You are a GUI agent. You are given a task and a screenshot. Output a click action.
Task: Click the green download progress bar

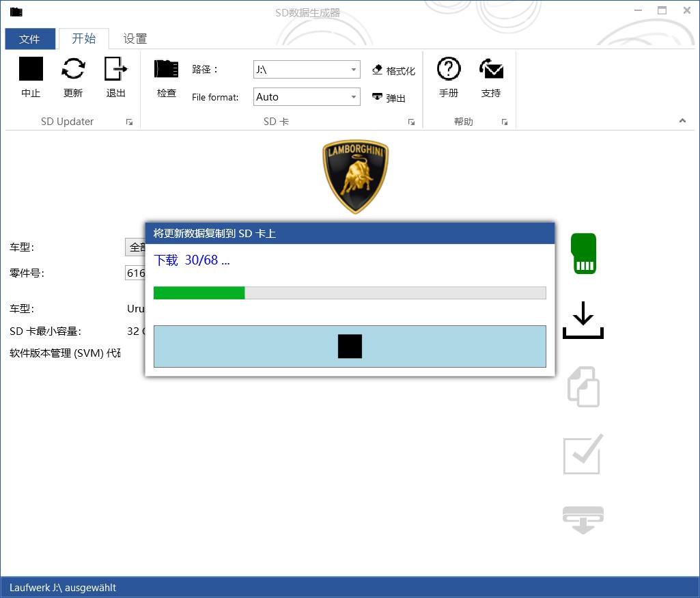tap(350, 293)
